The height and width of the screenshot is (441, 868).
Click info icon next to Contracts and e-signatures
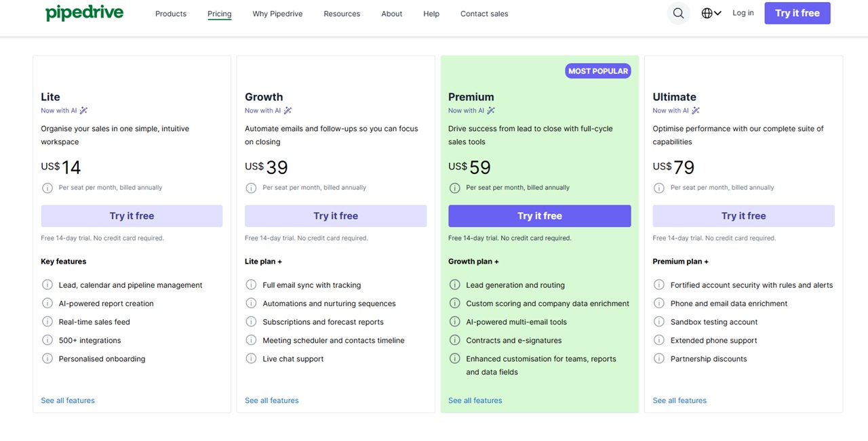coord(455,340)
